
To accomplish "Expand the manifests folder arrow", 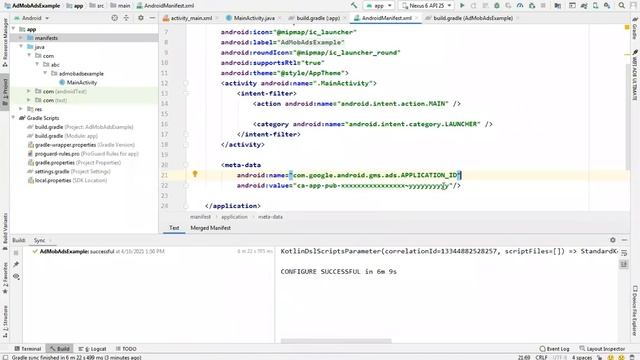I will (21, 38).
